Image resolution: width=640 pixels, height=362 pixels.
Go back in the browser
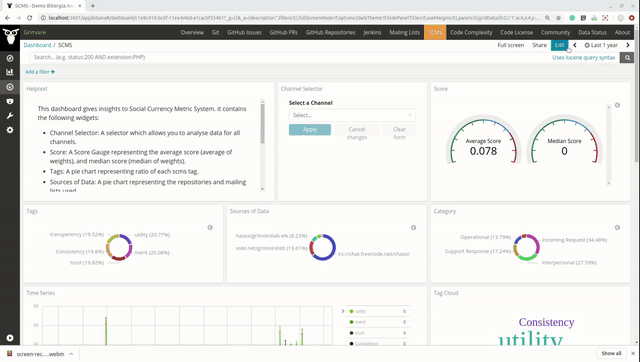7,18
